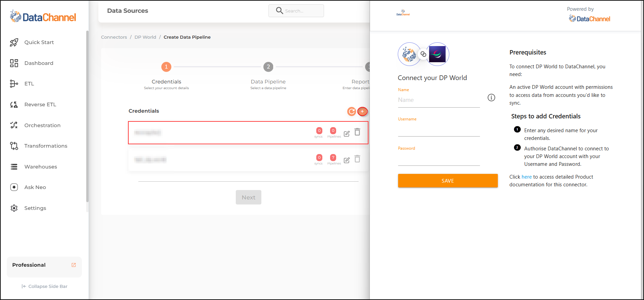The height and width of the screenshot is (300, 644).
Task: Click the DataChannel circle logo in panel
Action: (x=409, y=54)
